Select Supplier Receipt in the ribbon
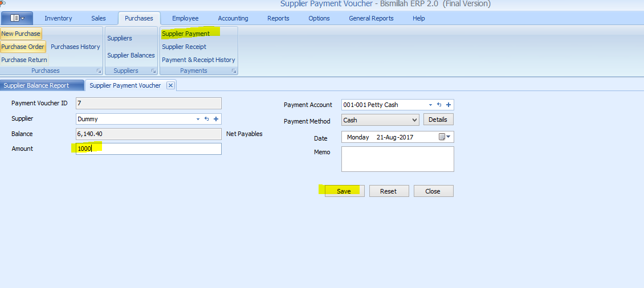 click(184, 47)
